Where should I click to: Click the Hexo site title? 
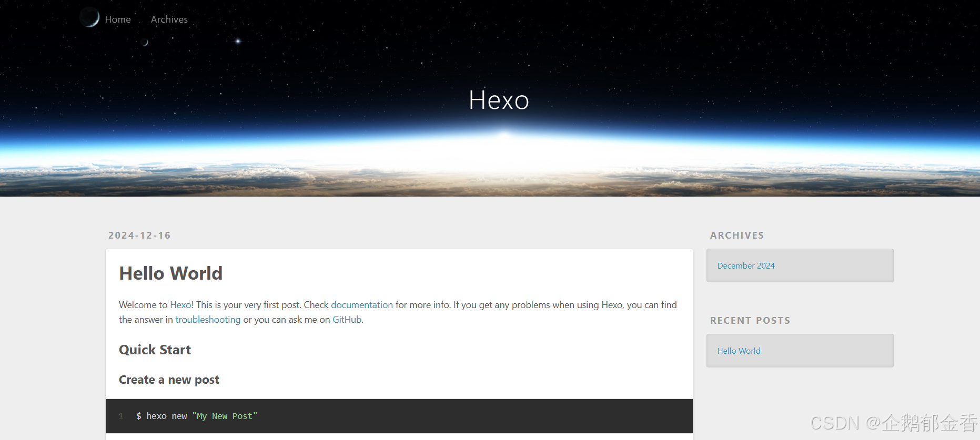[499, 100]
